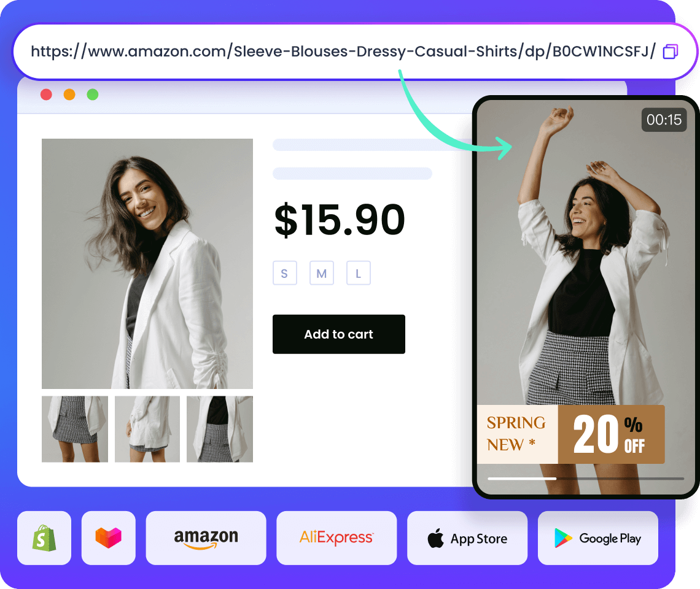Open the App Store tile
This screenshot has width=700, height=589.
point(467,538)
